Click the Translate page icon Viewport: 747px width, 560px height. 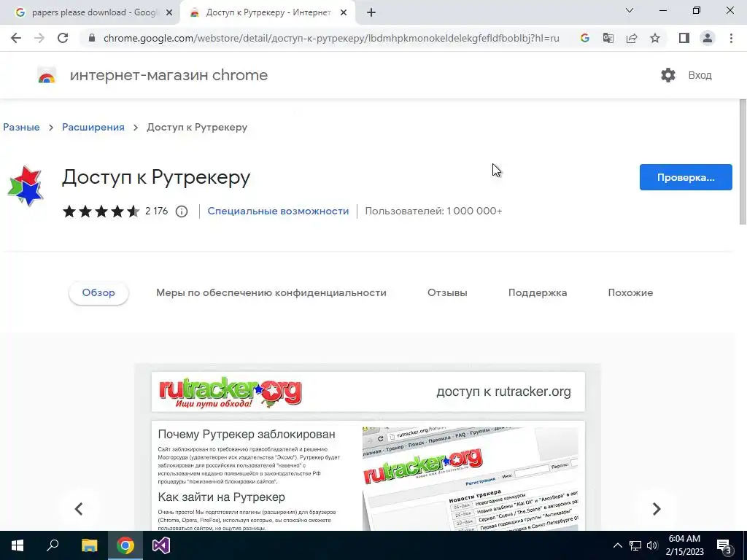(608, 38)
